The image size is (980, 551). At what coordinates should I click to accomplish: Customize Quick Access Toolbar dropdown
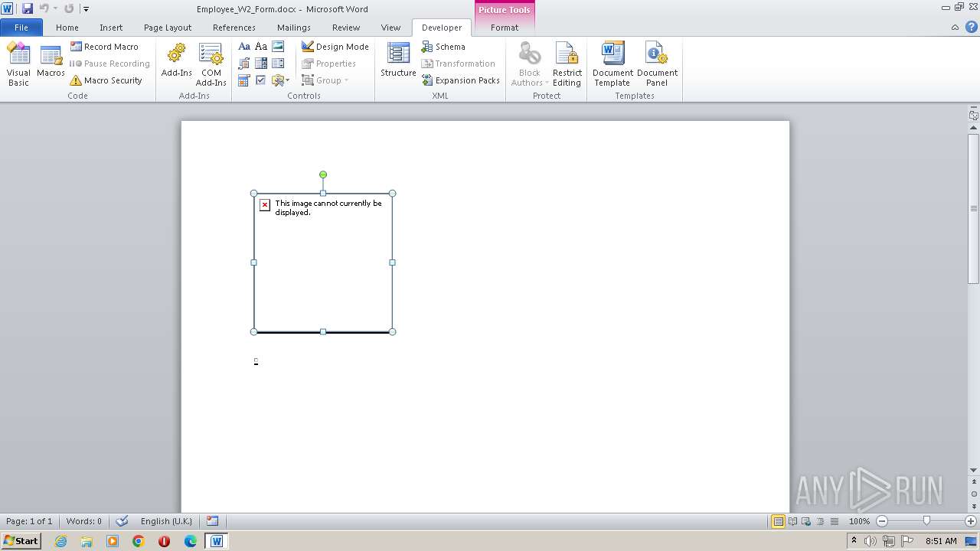coord(86,9)
